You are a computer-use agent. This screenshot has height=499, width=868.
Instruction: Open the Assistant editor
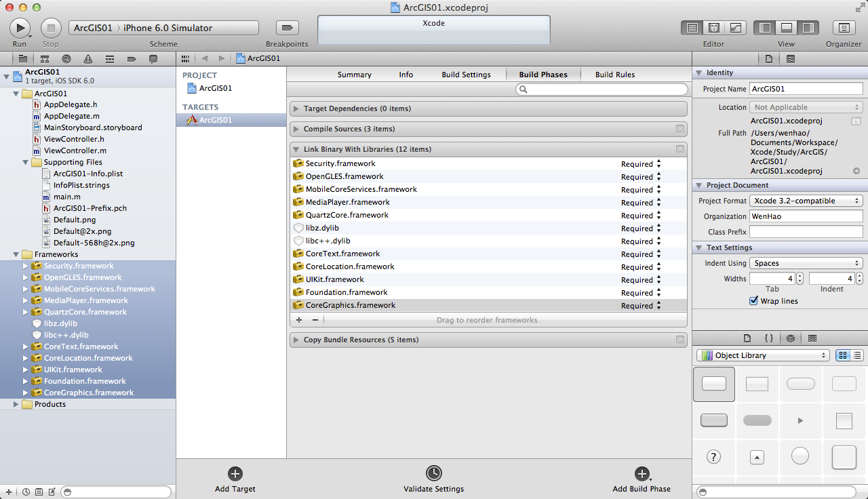pos(713,28)
